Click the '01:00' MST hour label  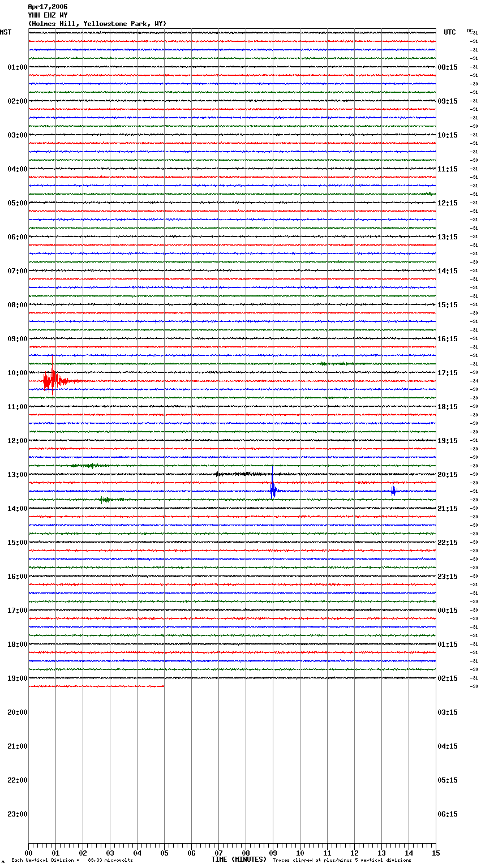click(x=18, y=67)
